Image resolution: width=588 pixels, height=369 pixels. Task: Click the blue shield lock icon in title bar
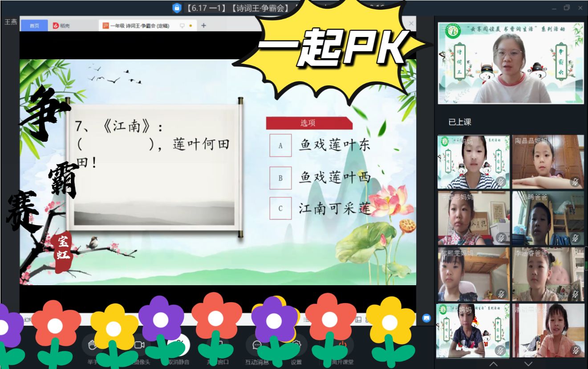177,8
